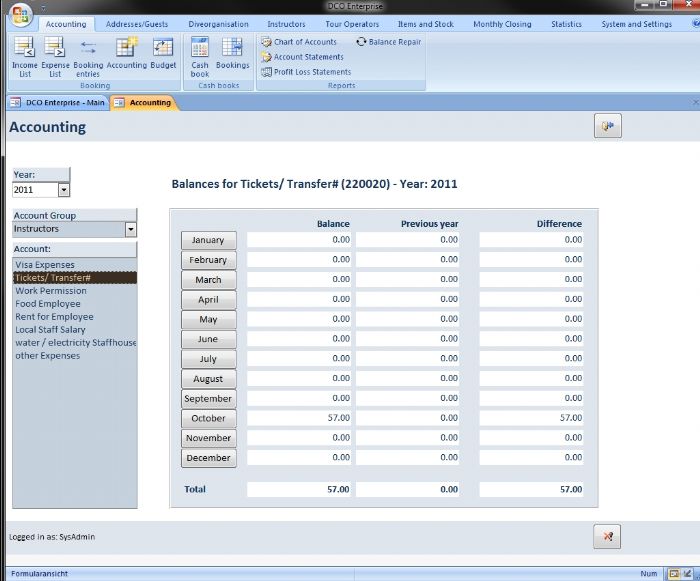Select Local Staff Salary in account list
Screen dimensions: 700x581
coord(50,330)
